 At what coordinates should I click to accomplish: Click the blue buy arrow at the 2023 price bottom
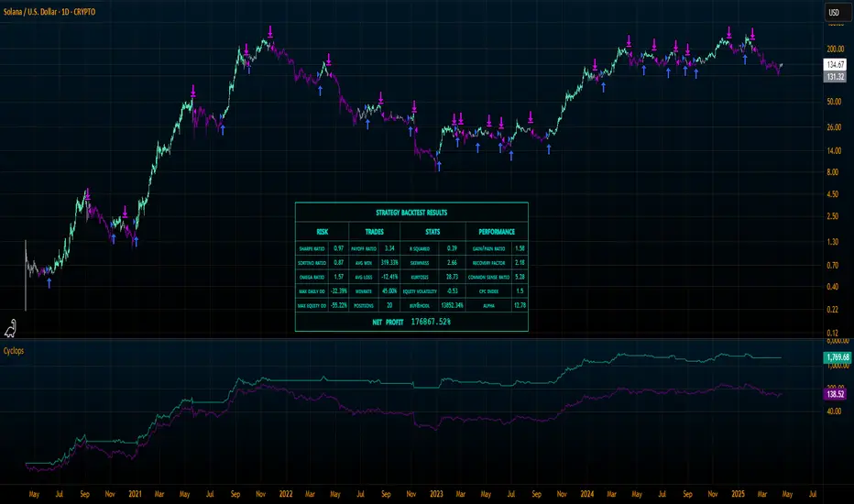(x=438, y=167)
